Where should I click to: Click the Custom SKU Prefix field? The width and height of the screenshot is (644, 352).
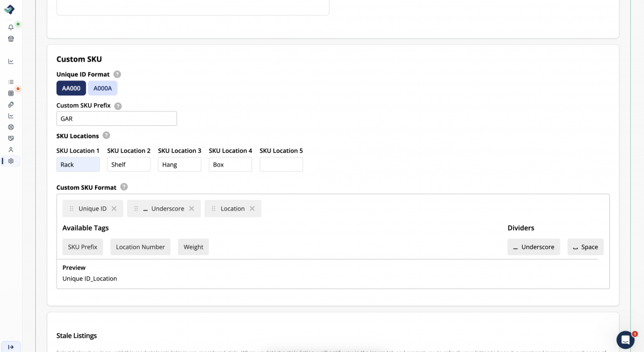point(116,119)
